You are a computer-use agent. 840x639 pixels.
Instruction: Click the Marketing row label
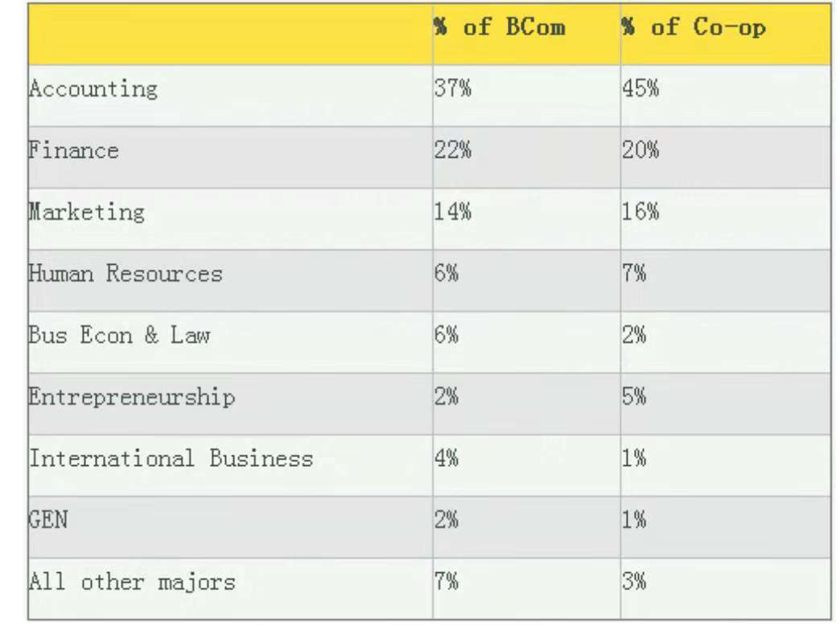tap(87, 212)
